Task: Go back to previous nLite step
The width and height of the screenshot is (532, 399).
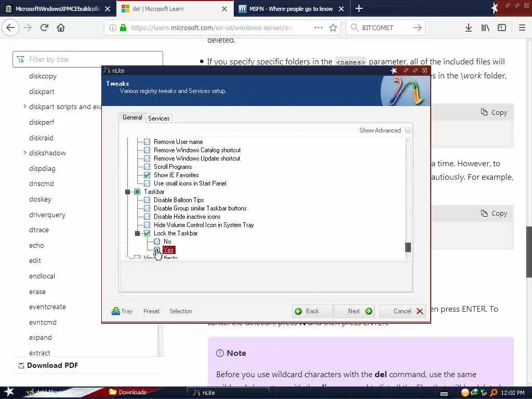Action: [x=312, y=311]
